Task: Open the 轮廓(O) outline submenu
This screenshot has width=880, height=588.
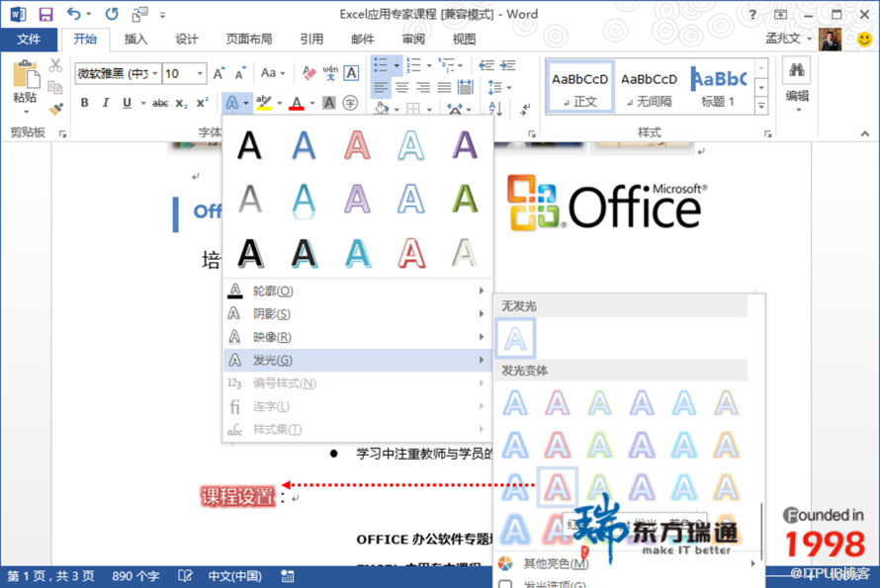Action: 357,291
